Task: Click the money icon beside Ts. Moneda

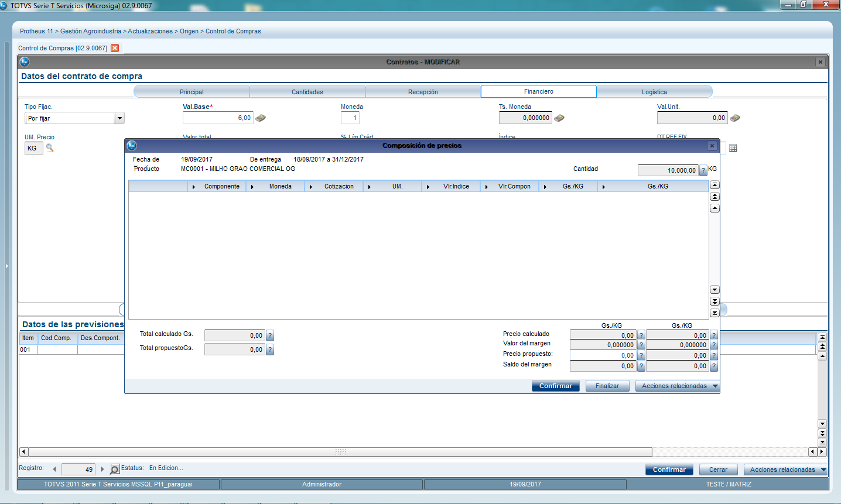Action: pos(559,118)
